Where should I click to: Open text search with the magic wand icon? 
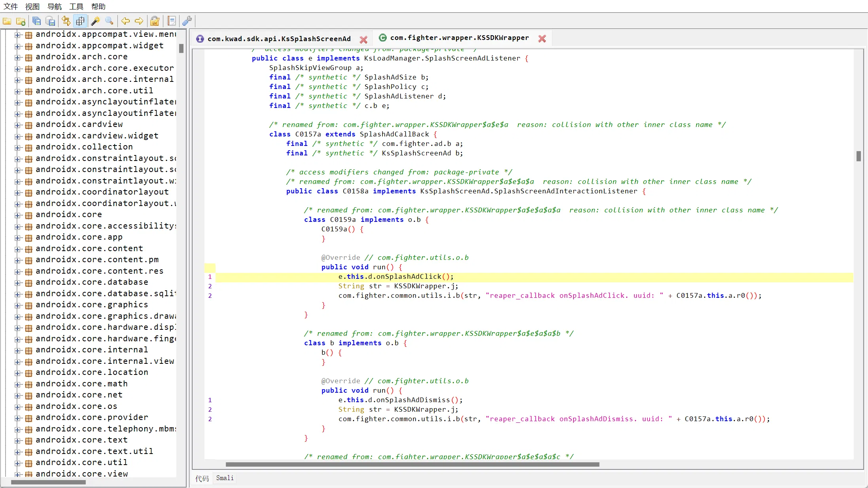[x=96, y=21]
